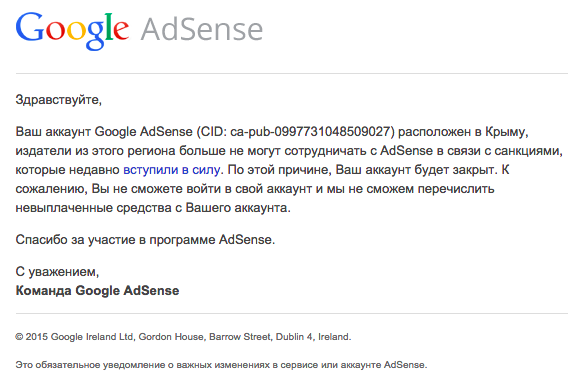Click the phrase "Ваш аккаунт будет закрыт"

[416, 170]
